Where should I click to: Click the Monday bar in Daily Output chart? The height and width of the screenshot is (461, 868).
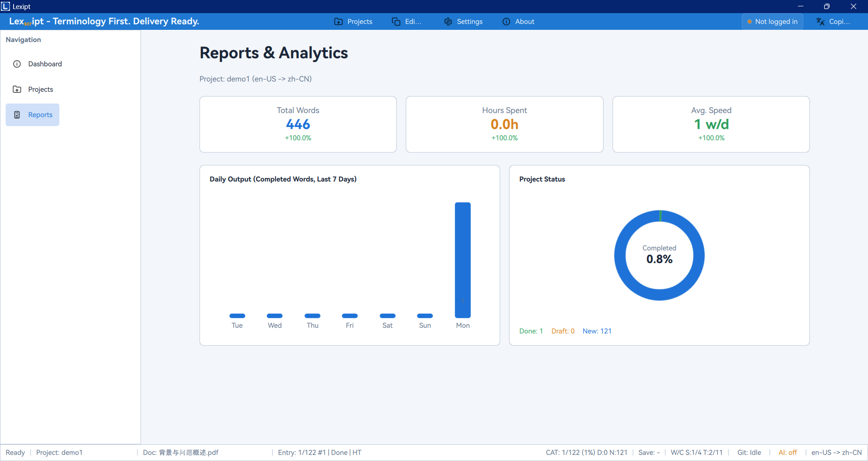462,260
